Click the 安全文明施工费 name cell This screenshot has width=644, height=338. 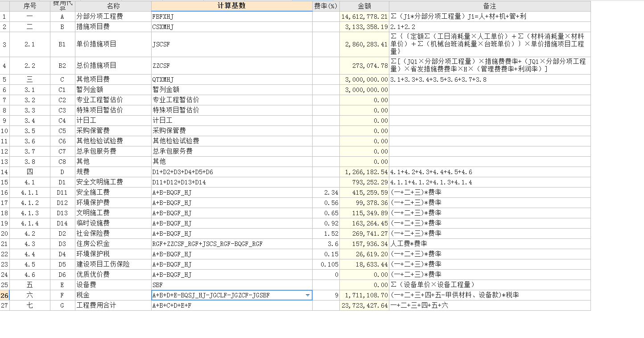pyautogui.click(x=113, y=182)
